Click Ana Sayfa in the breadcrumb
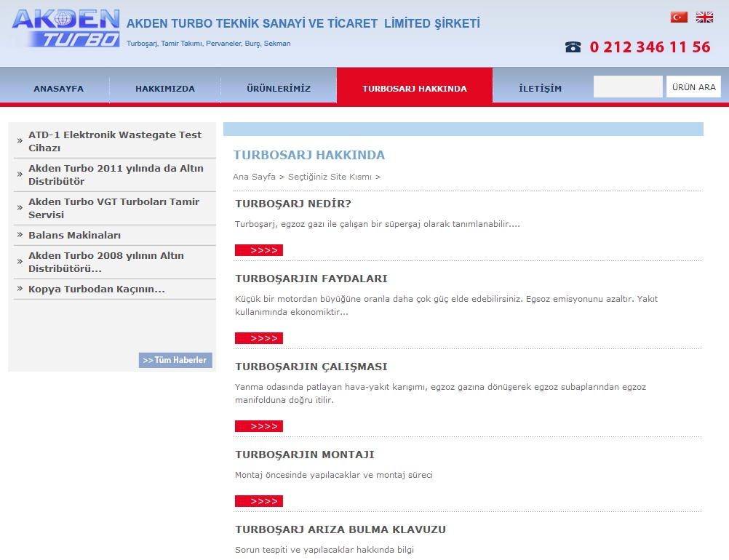The image size is (729, 560). coord(254,177)
